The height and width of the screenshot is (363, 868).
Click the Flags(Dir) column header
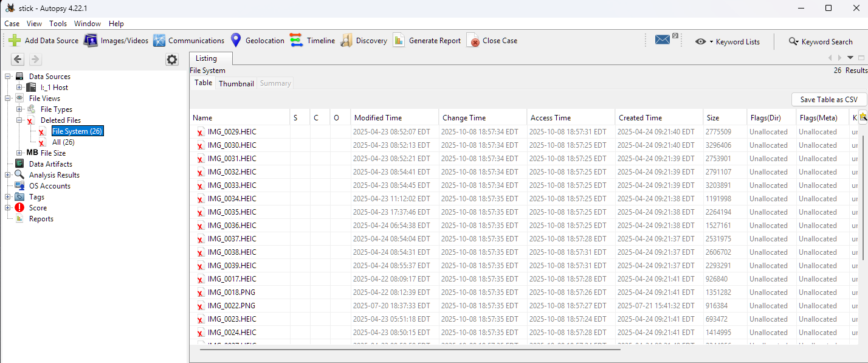(x=771, y=117)
